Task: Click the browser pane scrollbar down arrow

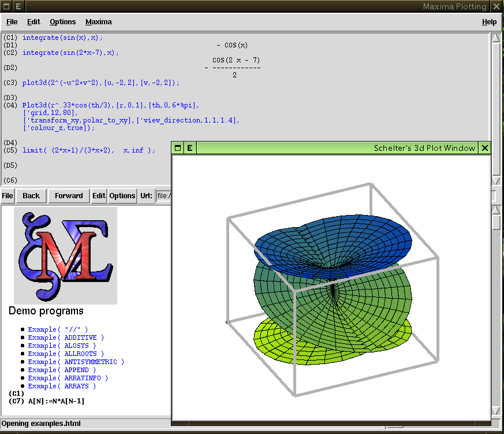Action: point(496,410)
